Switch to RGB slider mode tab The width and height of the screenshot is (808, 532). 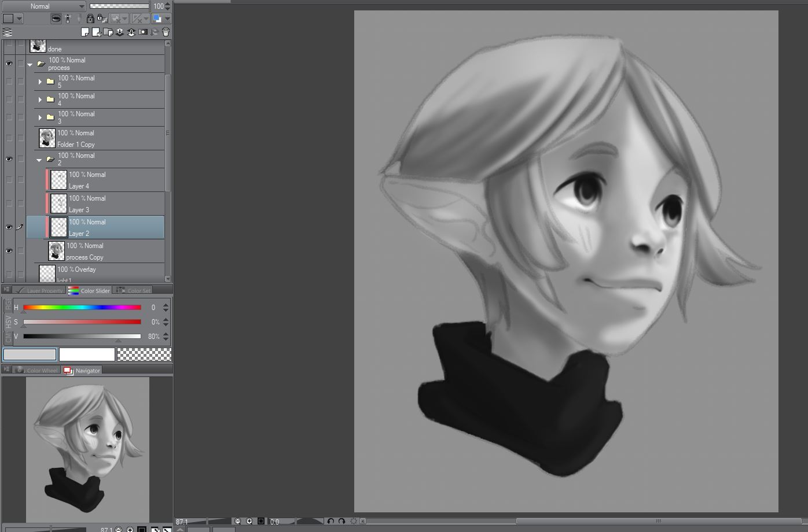(8, 304)
